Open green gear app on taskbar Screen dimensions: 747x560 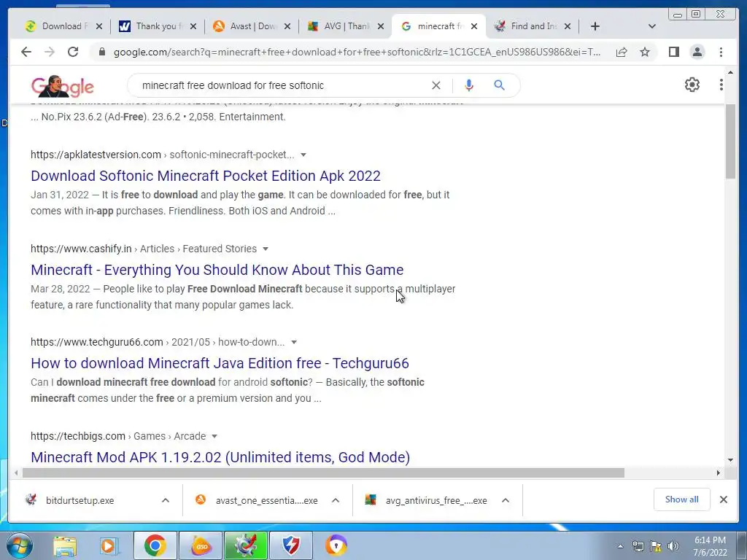coord(245,545)
